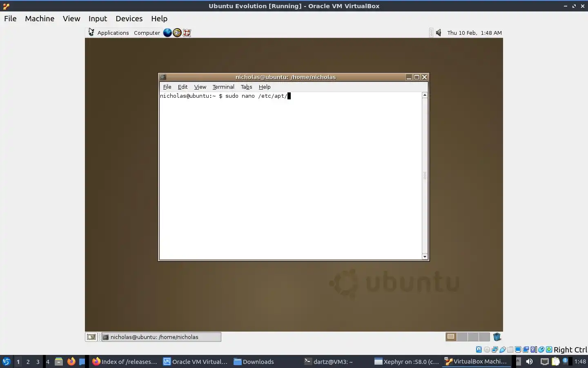Switch to host virtual desktop 1
Screen dimensions: 588x368
pos(18,361)
